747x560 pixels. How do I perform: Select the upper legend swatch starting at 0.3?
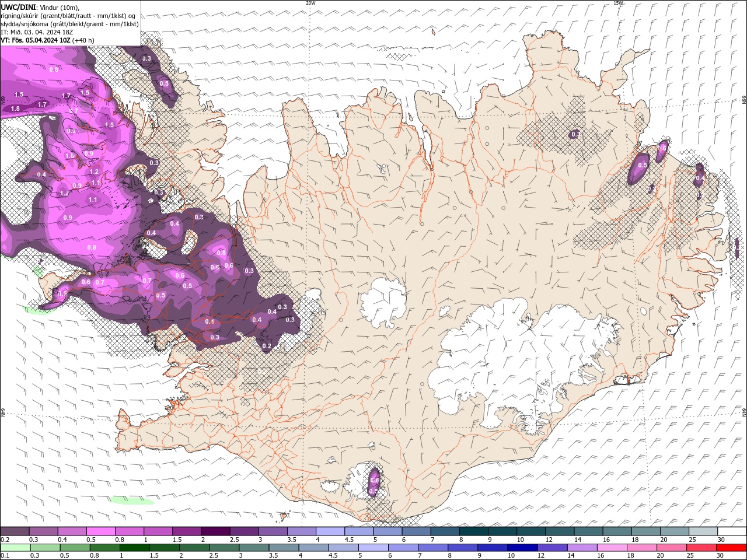coord(44,531)
